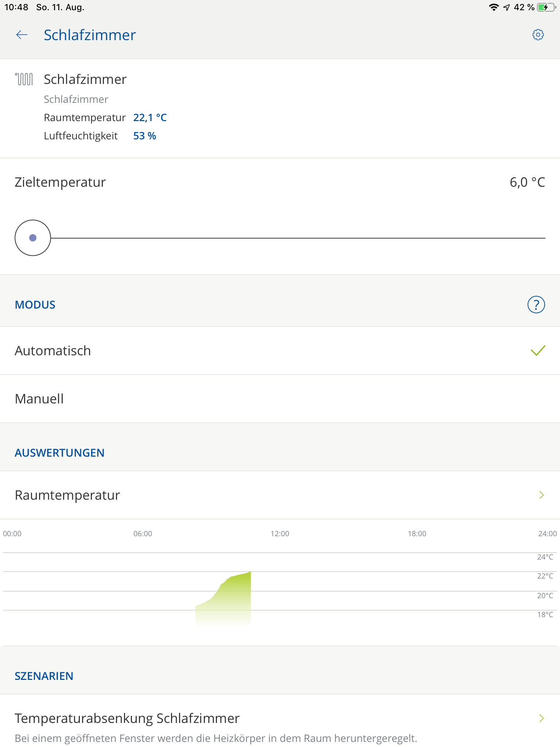This screenshot has height=747, width=560.
Task: Tap the green temperature chart area
Action: pyautogui.click(x=230, y=598)
